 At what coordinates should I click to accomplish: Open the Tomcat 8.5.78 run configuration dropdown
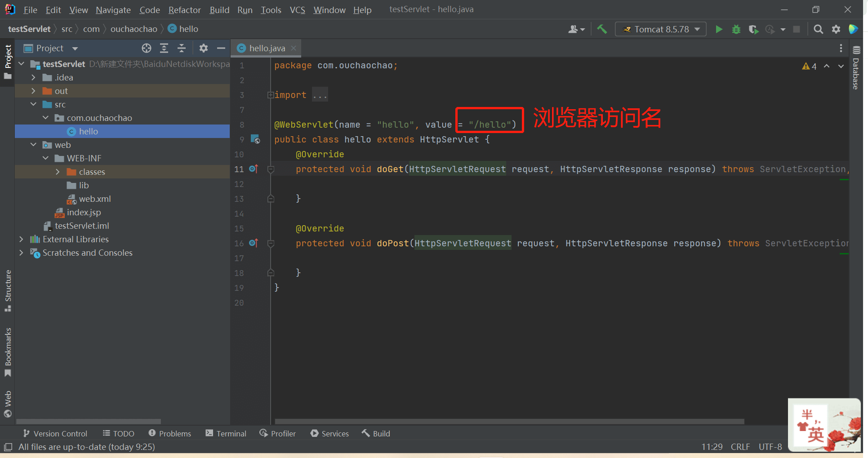661,29
